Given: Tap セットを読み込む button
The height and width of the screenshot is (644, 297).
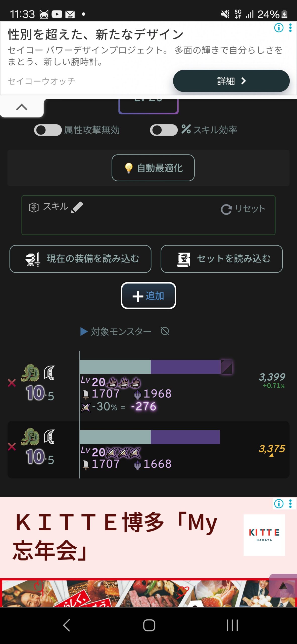Looking at the screenshot, I should [222, 259].
